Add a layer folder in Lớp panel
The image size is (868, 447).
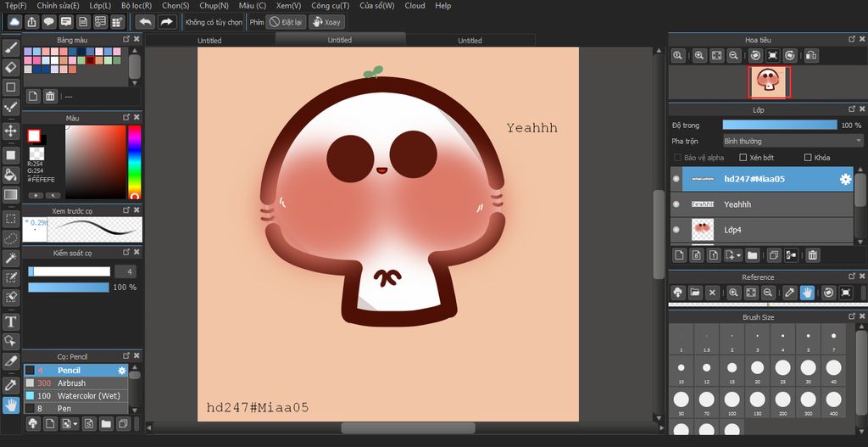[752, 255]
